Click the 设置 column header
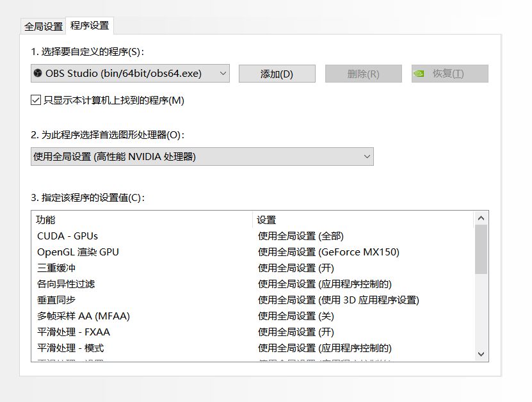Image resolution: width=532 pixels, height=402 pixels. pyautogui.click(x=363, y=220)
